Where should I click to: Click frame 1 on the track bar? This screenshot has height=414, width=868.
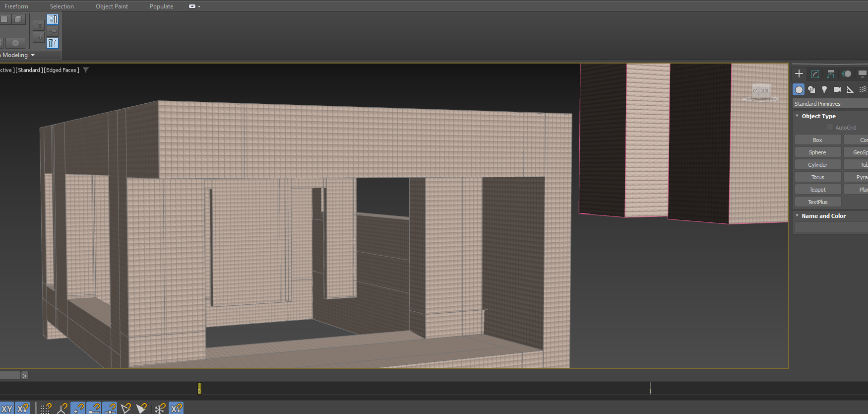[x=650, y=391]
